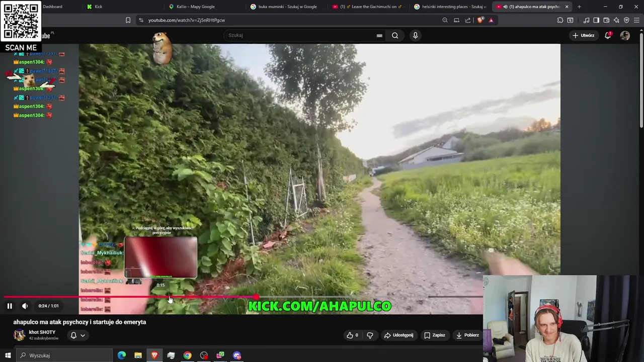Toggle the browser sidebar panel icon
644x362 pixels.
[x=596, y=20]
